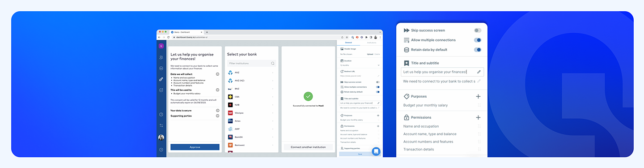Click the Approve button
644x168 pixels.
pyautogui.click(x=195, y=147)
